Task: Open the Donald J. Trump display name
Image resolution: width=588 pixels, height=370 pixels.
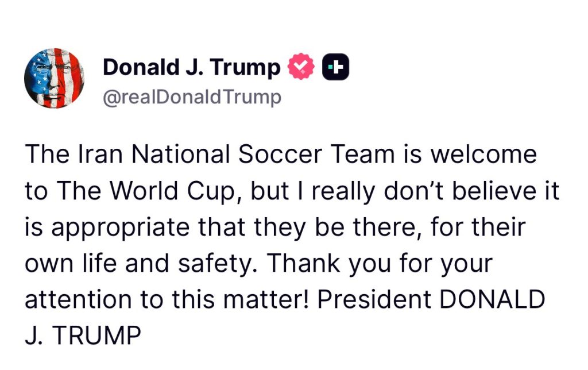Action: 191,68
